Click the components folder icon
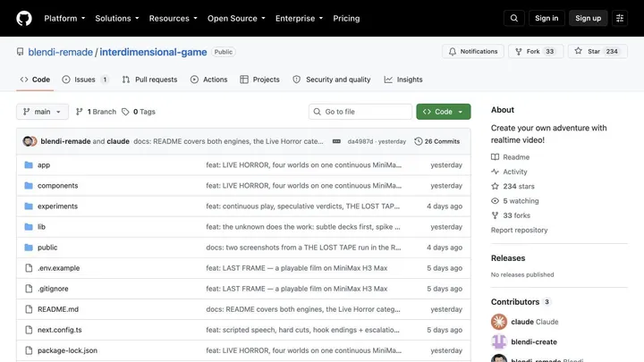The height and width of the screenshot is (362, 644). pos(29,186)
